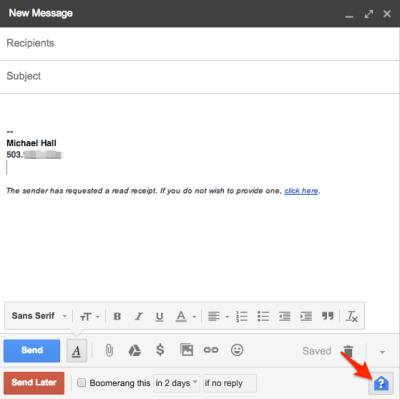Minimize the New Message window
This screenshot has width=400, height=399.
(349, 15)
